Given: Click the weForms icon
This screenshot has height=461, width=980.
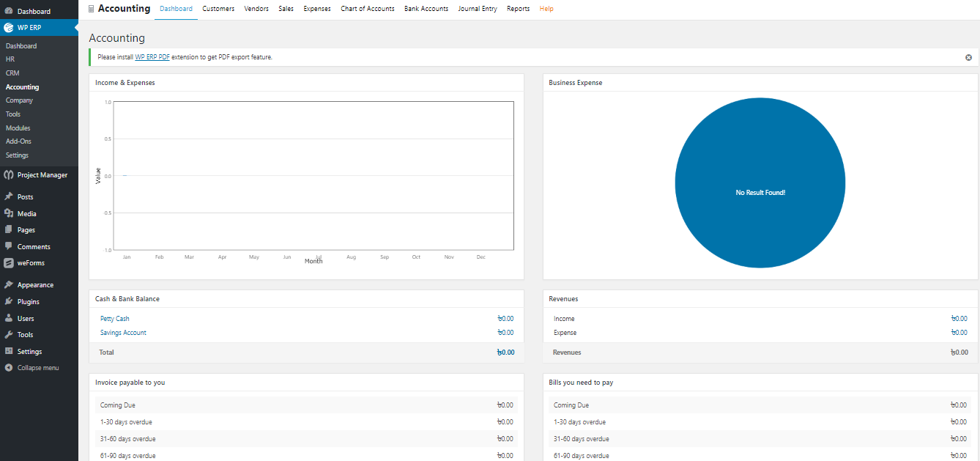Looking at the screenshot, I should click(9, 263).
